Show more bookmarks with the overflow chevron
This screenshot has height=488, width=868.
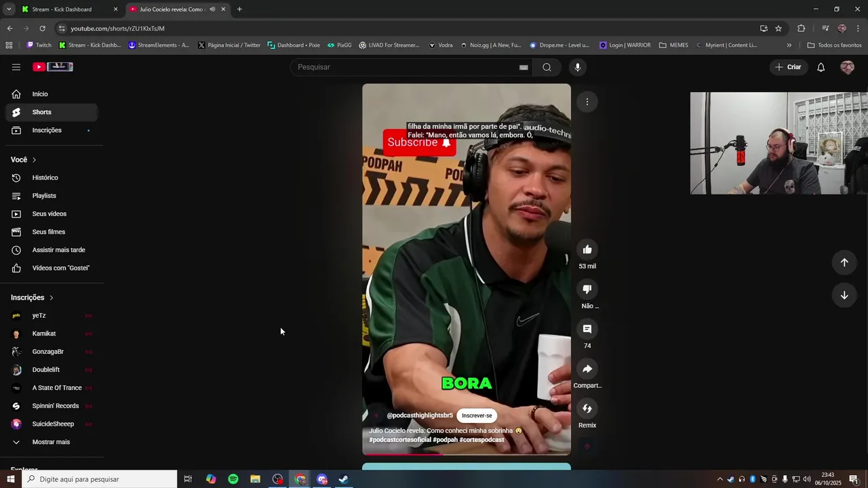(789, 45)
